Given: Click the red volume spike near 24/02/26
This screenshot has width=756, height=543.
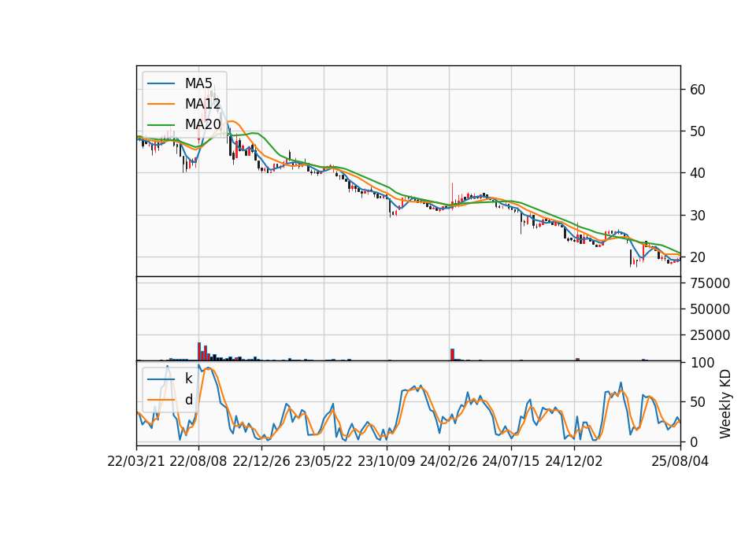Looking at the screenshot, I should tap(452, 355).
